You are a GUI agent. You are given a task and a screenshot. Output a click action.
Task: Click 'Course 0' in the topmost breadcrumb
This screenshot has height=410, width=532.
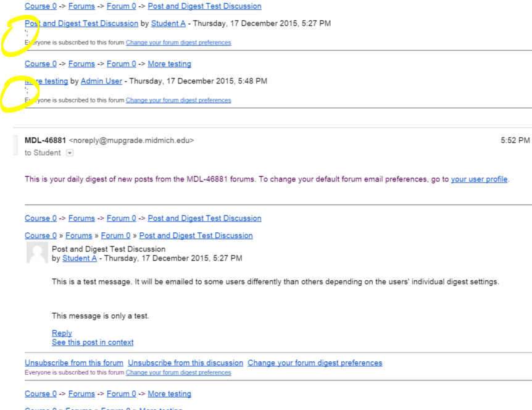click(x=41, y=6)
